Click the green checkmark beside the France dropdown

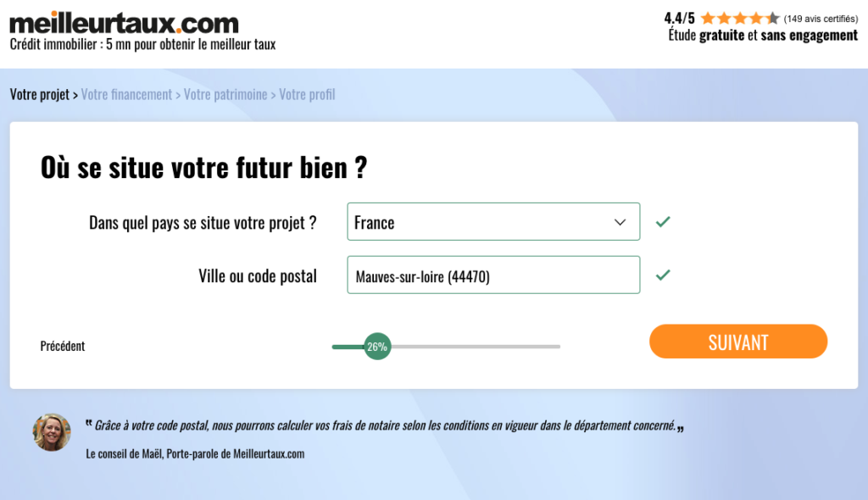pos(663,222)
